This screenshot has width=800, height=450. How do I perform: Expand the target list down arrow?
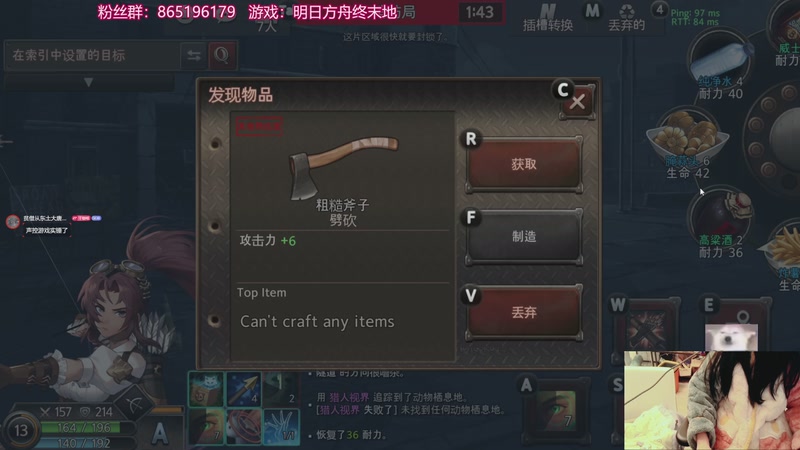pyautogui.click(x=88, y=82)
